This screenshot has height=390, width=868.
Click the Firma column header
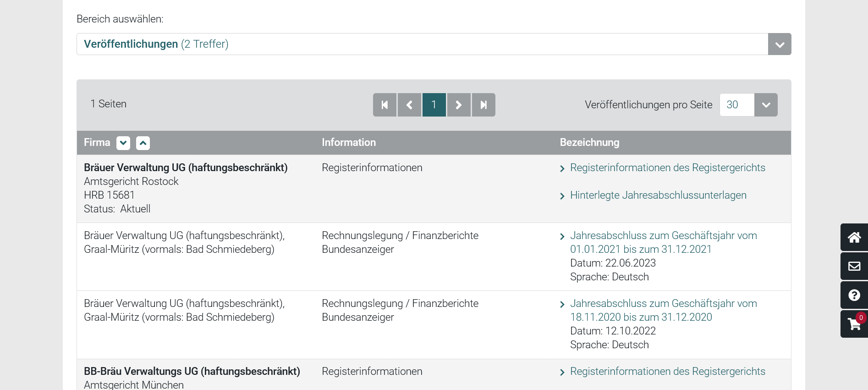click(97, 143)
